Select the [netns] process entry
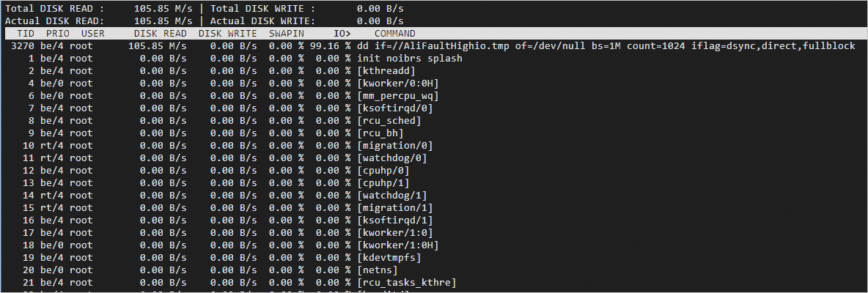 click(378, 270)
